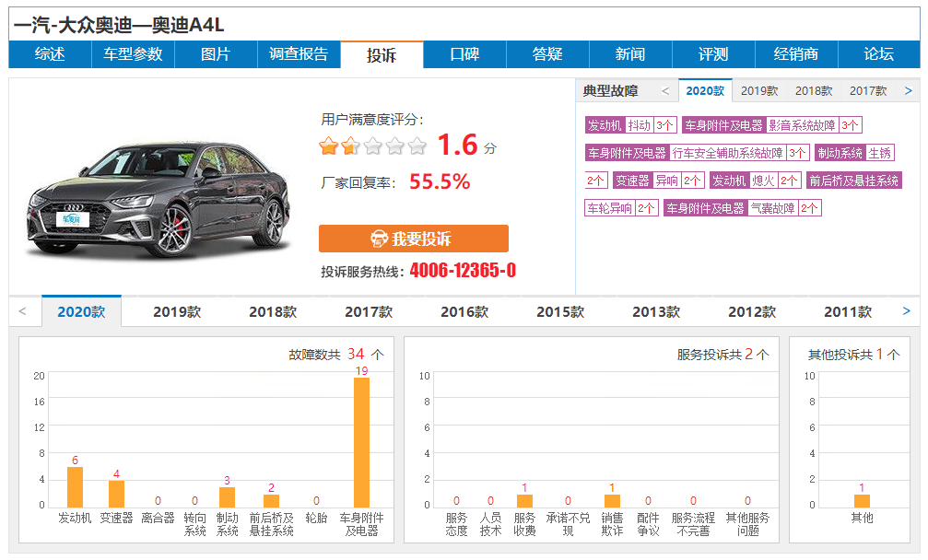928x560 pixels.
Task: Click the 故障数共 34 个 heading
Action: 336,355
